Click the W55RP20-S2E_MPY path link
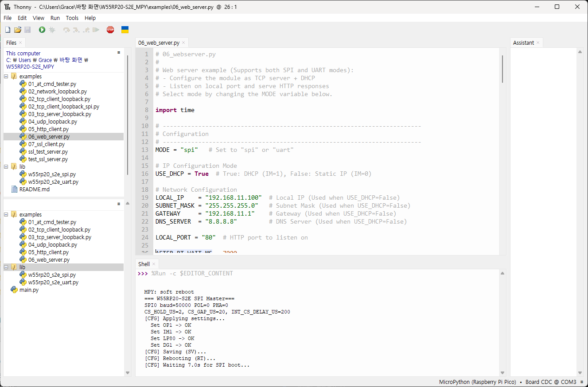588x387 pixels. tap(30, 66)
